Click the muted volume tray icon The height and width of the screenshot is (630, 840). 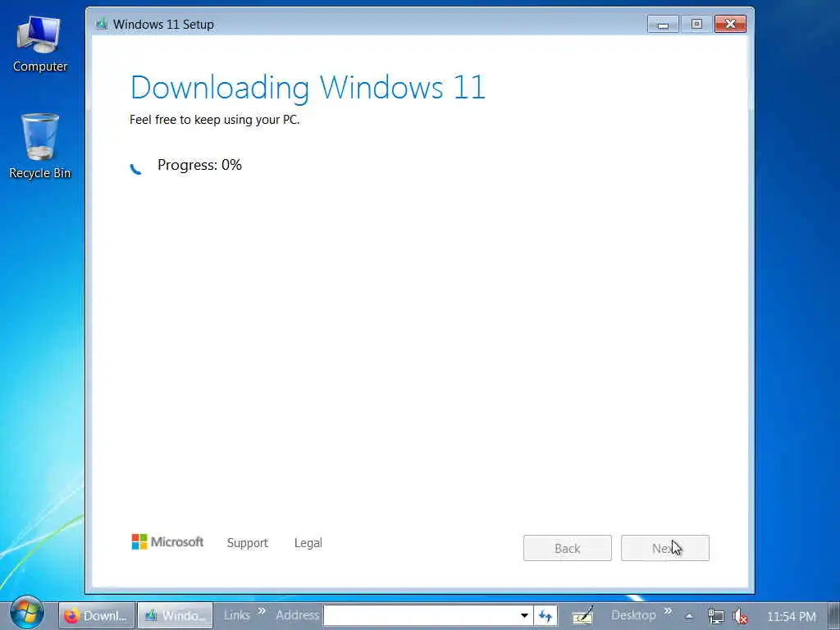point(741,616)
